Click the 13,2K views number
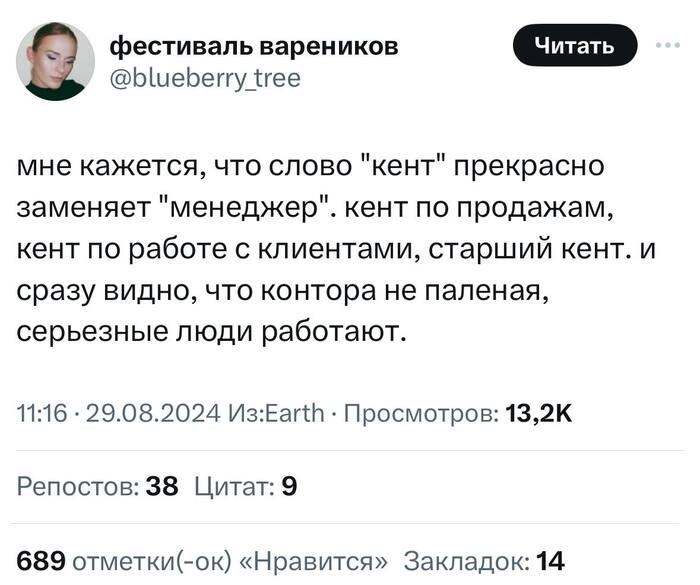 pyautogui.click(x=539, y=414)
